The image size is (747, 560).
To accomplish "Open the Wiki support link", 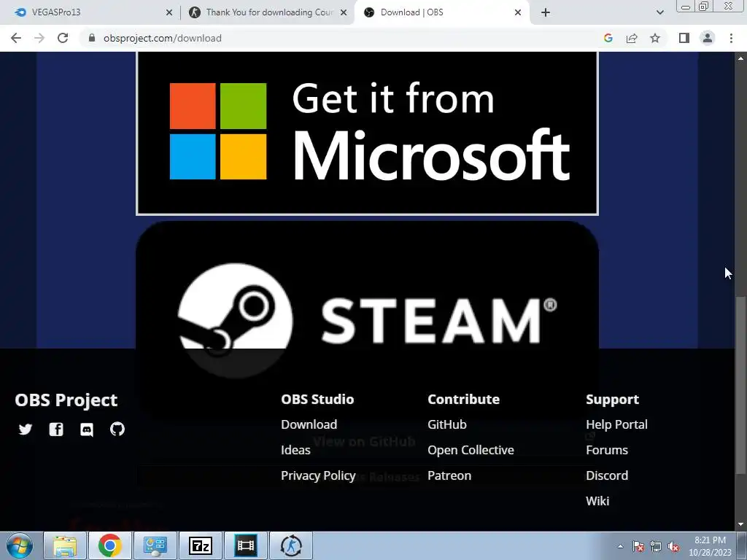I will pos(597,501).
